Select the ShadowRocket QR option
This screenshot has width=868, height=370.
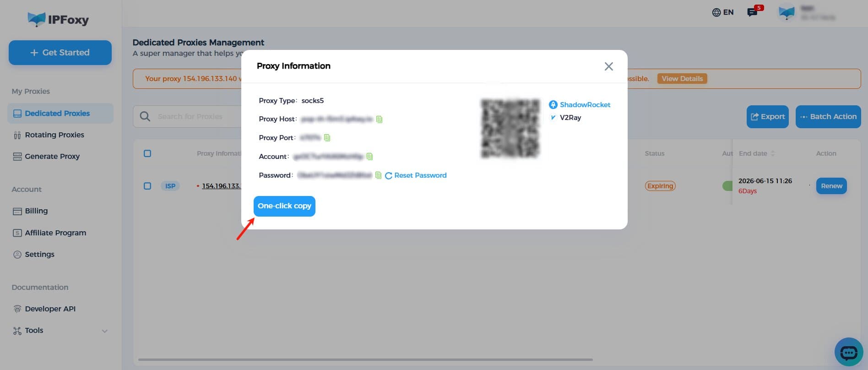(x=580, y=104)
